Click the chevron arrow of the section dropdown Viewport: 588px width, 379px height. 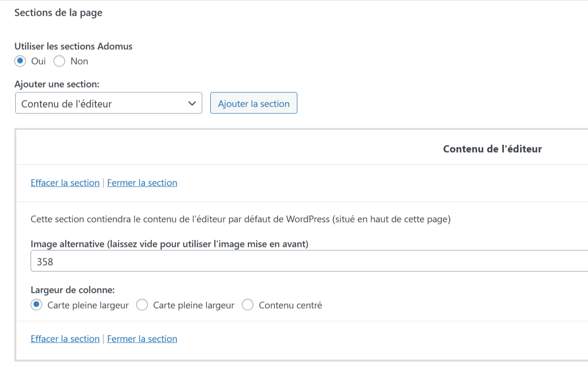[x=192, y=103]
